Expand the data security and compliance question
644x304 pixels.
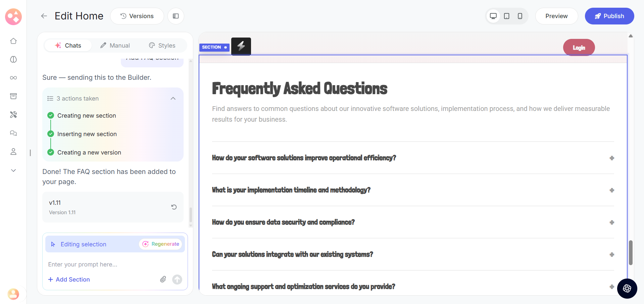[612, 222]
